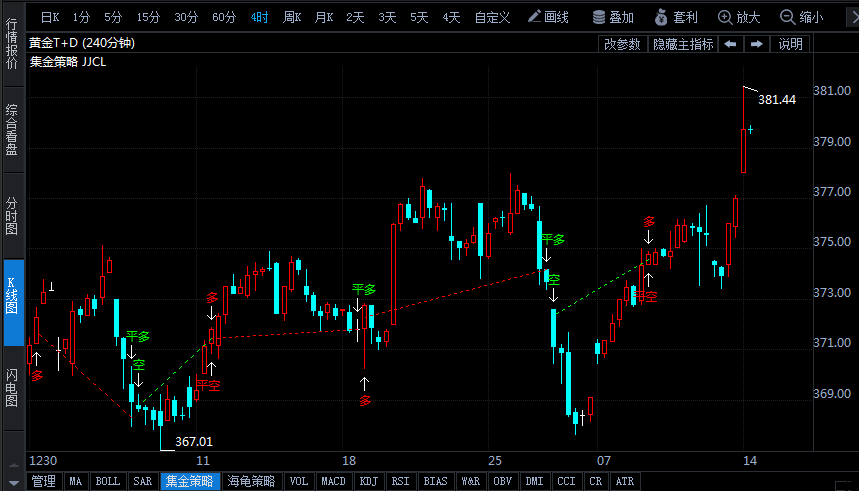The height and width of the screenshot is (491, 859).
Task: Open the 闪电图 sidebar tab
Action: tap(12, 388)
